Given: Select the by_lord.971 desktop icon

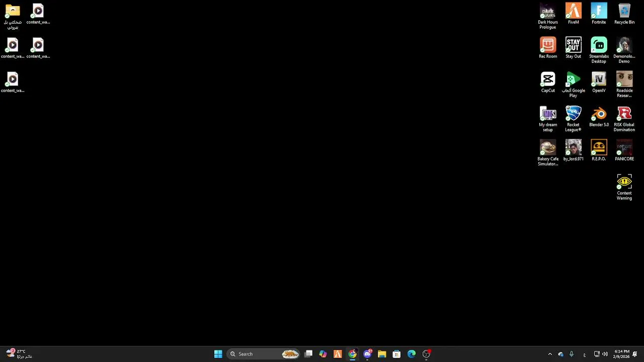Looking at the screenshot, I should [x=573, y=150].
